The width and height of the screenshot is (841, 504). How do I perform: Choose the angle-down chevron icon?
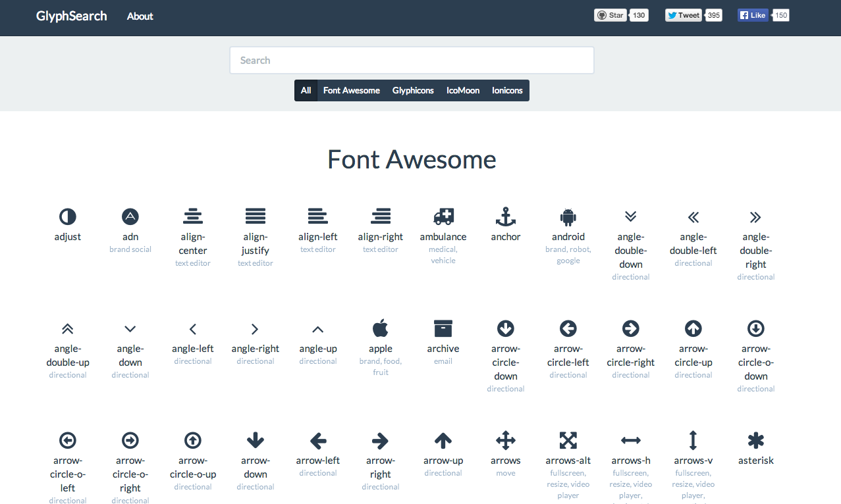click(130, 328)
